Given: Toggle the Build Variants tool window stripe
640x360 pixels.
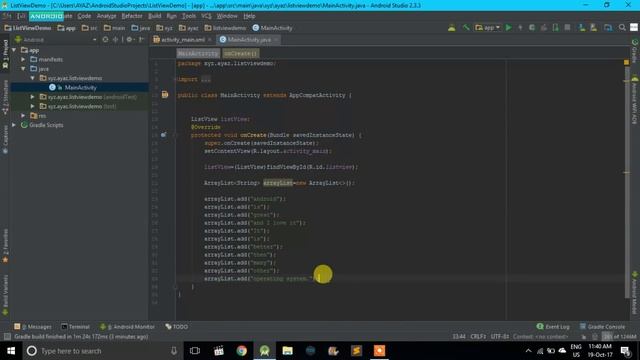Looking at the screenshot, I should point(5,295).
